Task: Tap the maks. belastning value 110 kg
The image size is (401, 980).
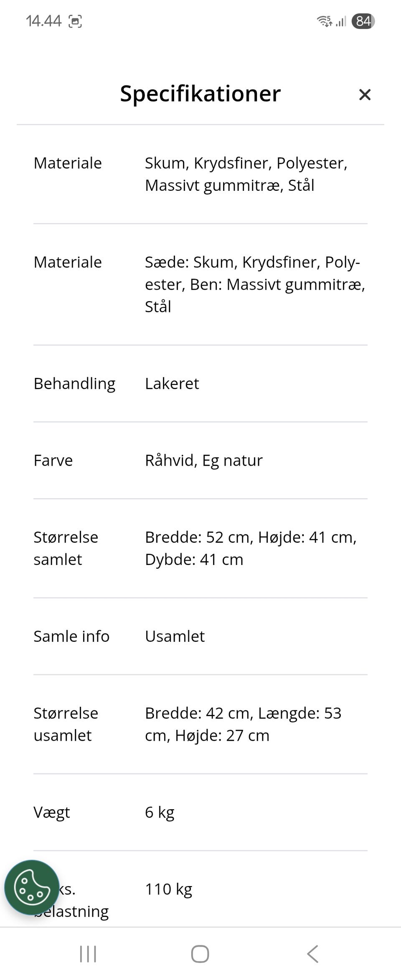Action: pyautogui.click(x=168, y=889)
